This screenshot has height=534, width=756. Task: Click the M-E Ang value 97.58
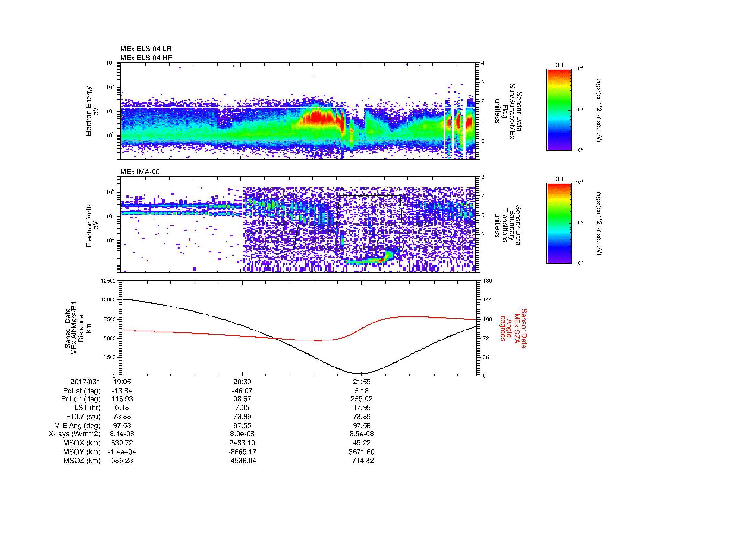[362, 426]
